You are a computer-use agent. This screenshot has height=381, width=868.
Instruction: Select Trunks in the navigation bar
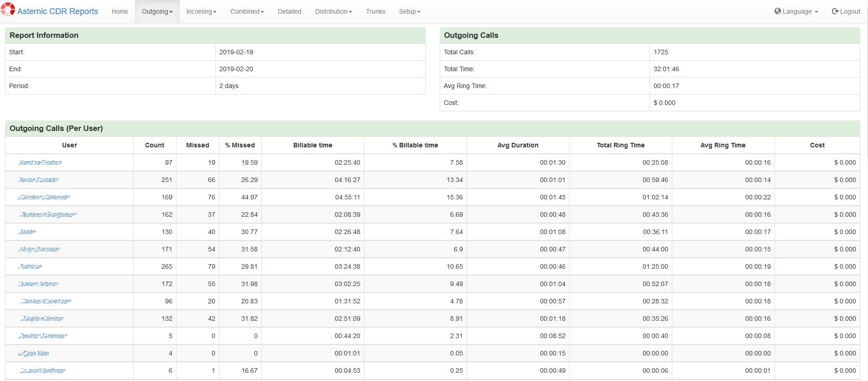(x=375, y=11)
